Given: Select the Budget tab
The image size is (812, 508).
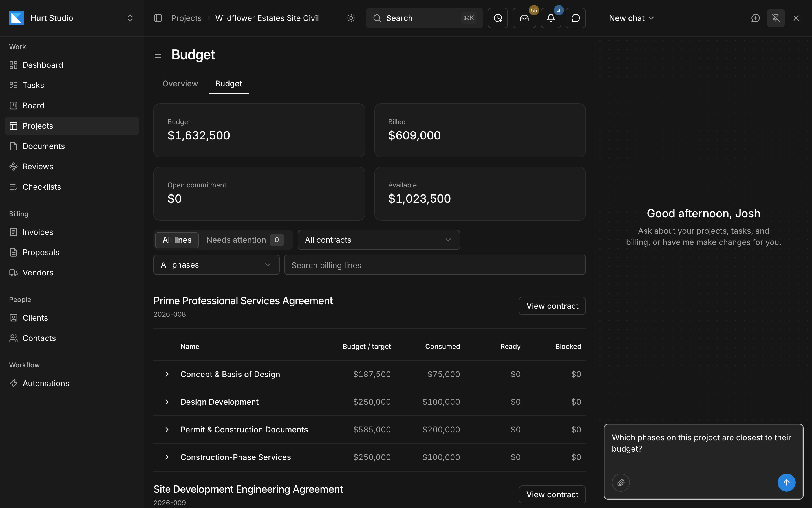Looking at the screenshot, I should (x=228, y=84).
